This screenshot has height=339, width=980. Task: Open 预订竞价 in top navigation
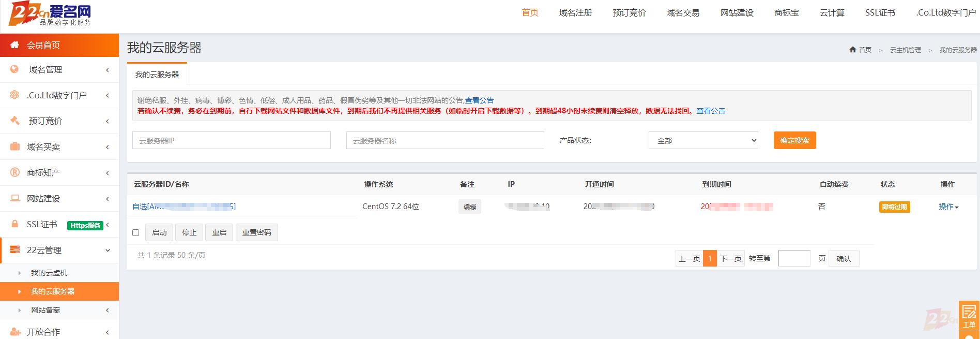[x=629, y=12]
